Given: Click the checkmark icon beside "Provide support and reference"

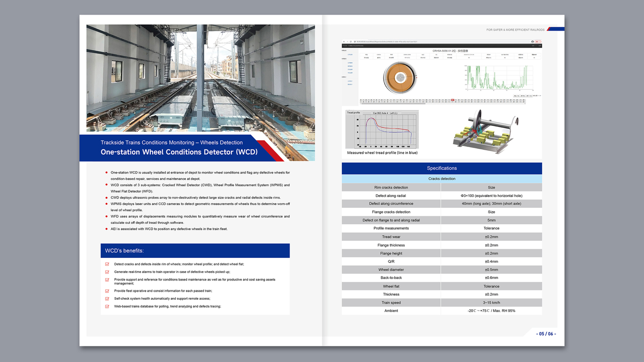Looking at the screenshot, I should [107, 280].
